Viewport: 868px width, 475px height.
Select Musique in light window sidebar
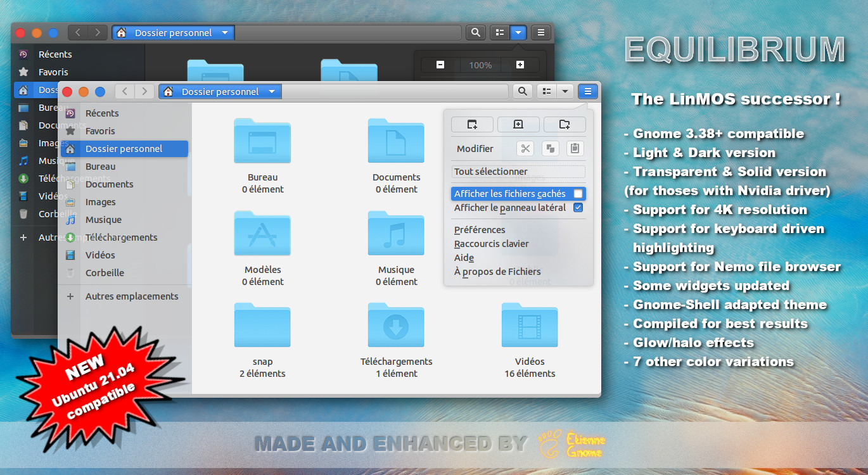click(x=124, y=220)
